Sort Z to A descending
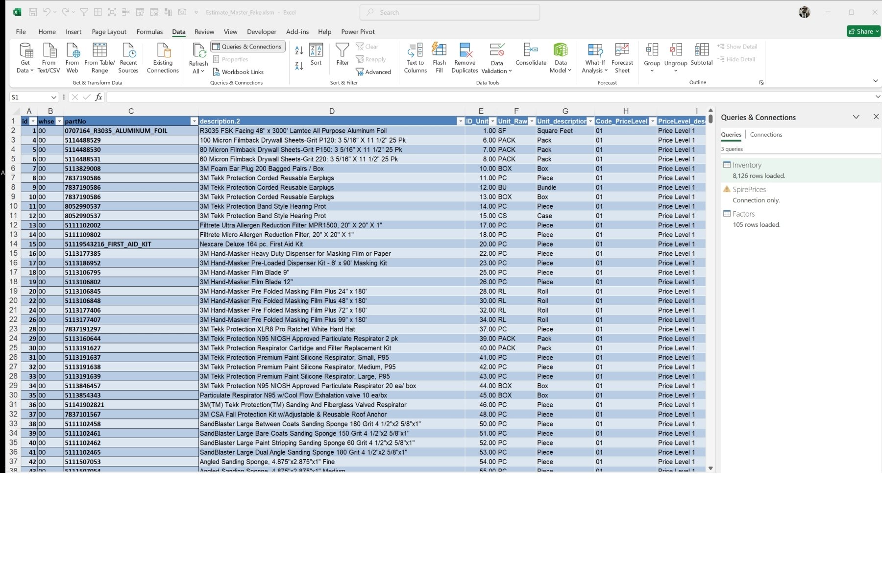 point(299,65)
